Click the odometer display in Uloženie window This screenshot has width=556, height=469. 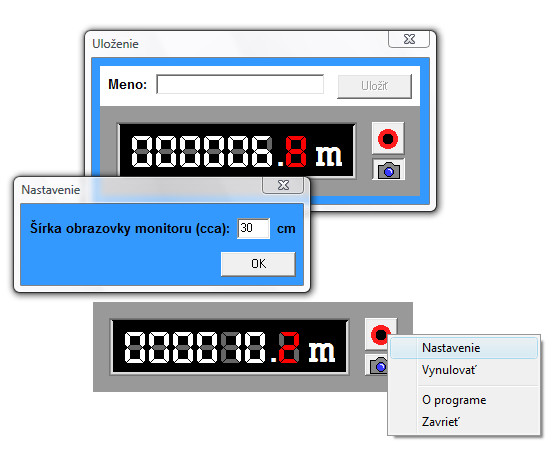[237, 151]
